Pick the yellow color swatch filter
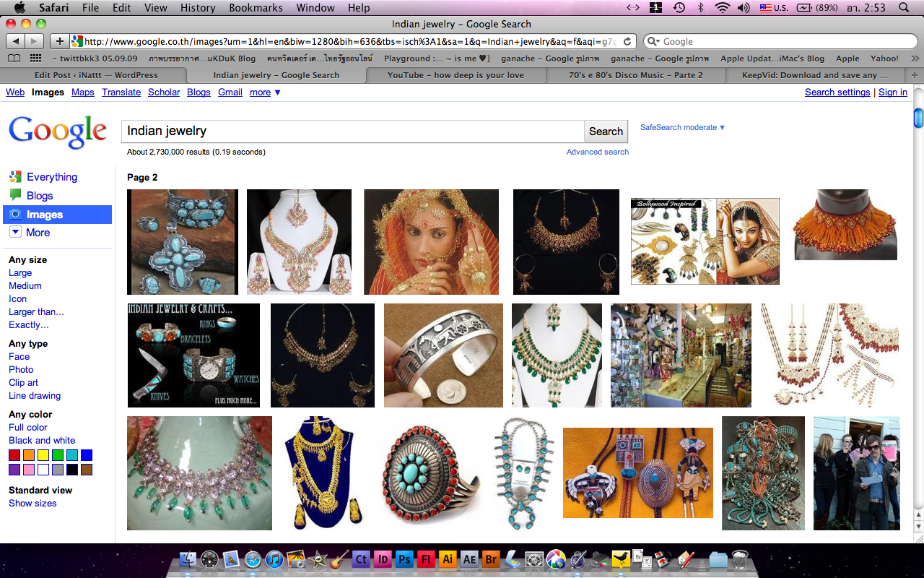Image resolution: width=924 pixels, height=578 pixels. 43,455
